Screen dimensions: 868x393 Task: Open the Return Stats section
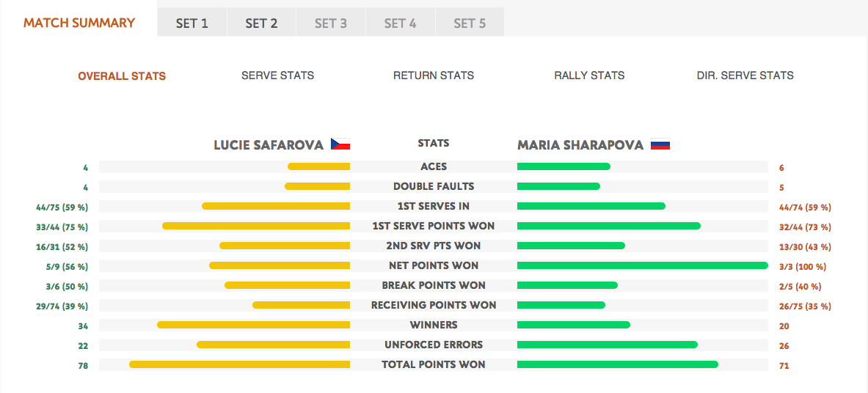click(x=434, y=76)
